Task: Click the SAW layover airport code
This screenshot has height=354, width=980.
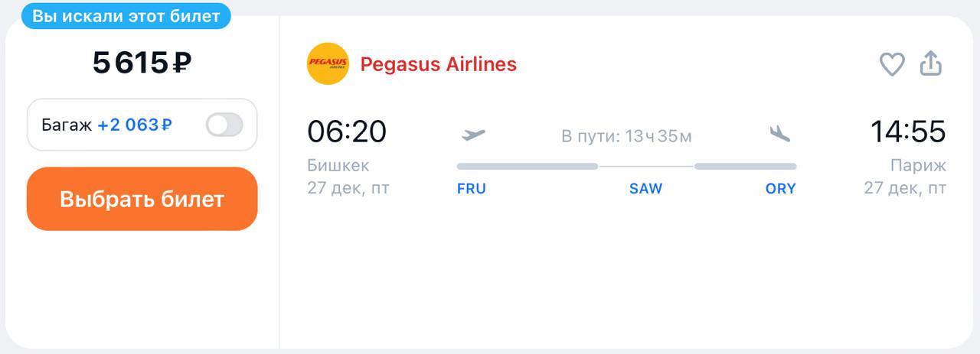Action: tap(645, 189)
